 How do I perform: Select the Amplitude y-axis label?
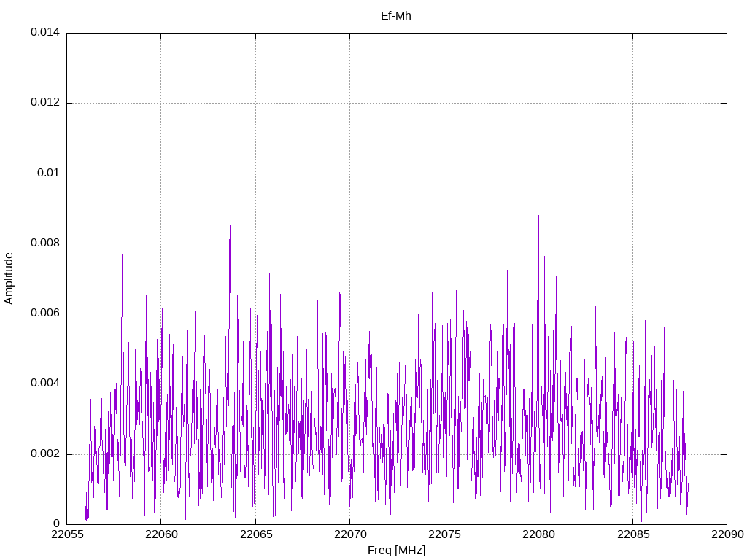[x=9, y=279]
